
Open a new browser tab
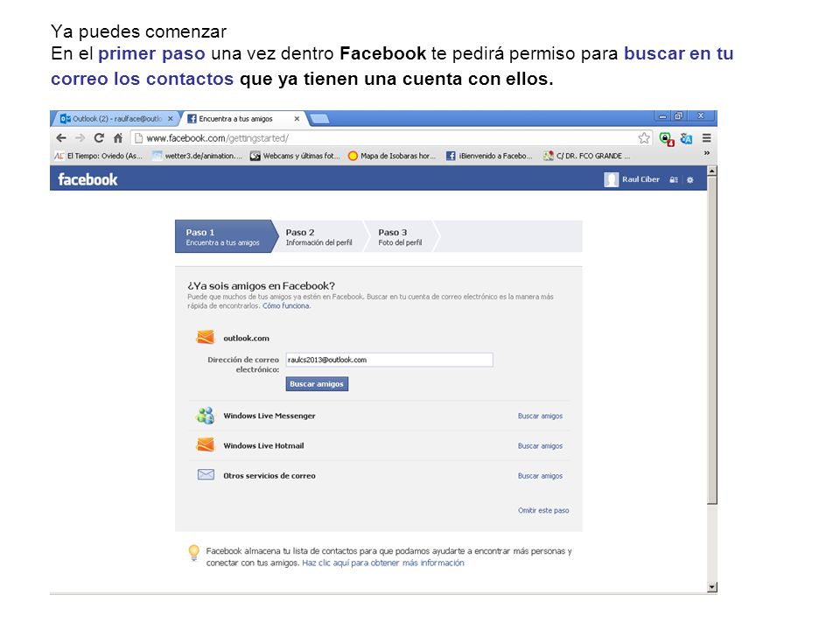click(x=320, y=119)
